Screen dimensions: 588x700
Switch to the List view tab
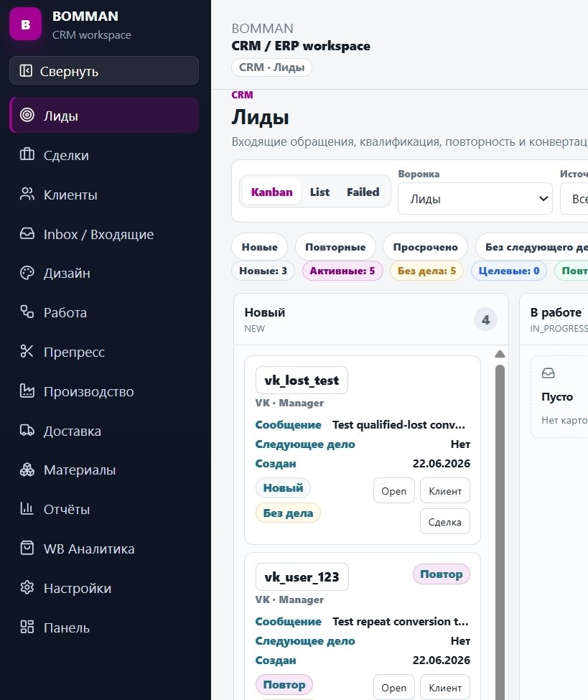coord(319,192)
